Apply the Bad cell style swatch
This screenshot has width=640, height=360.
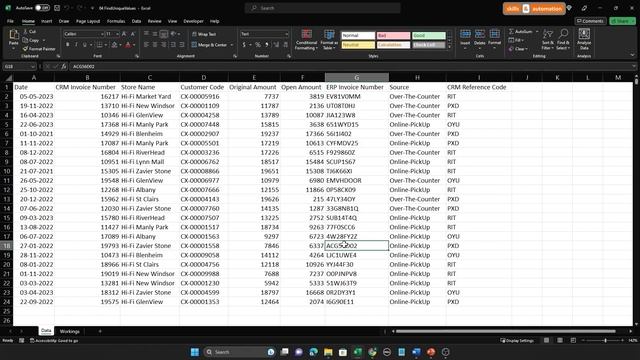[x=393, y=36]
